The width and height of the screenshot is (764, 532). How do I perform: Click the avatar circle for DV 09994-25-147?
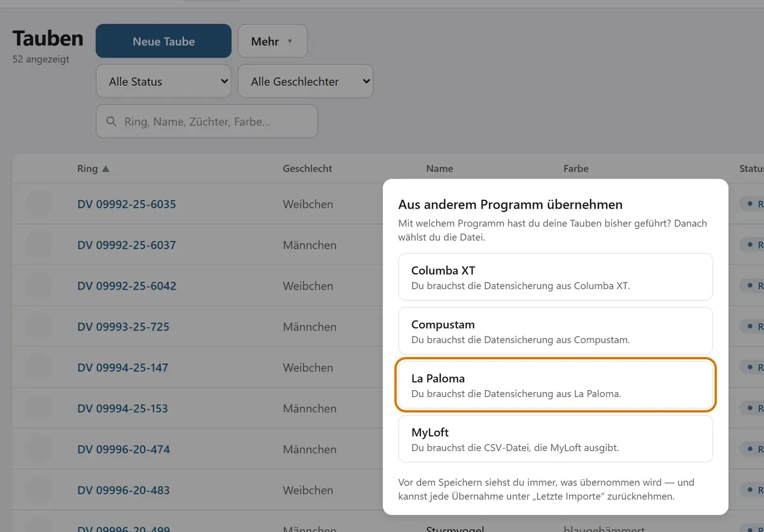click(38, 368)
